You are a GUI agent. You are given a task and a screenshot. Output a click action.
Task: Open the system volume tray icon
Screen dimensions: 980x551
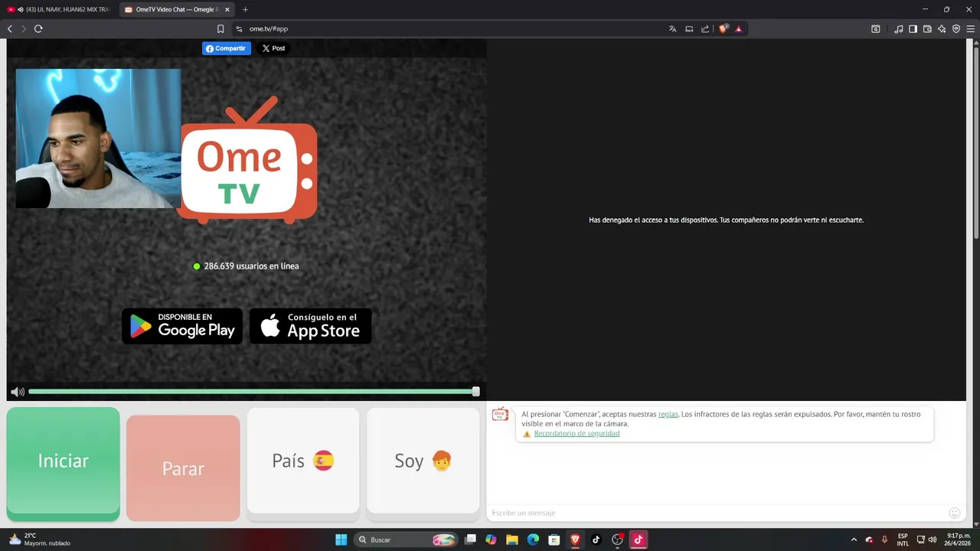932,540
